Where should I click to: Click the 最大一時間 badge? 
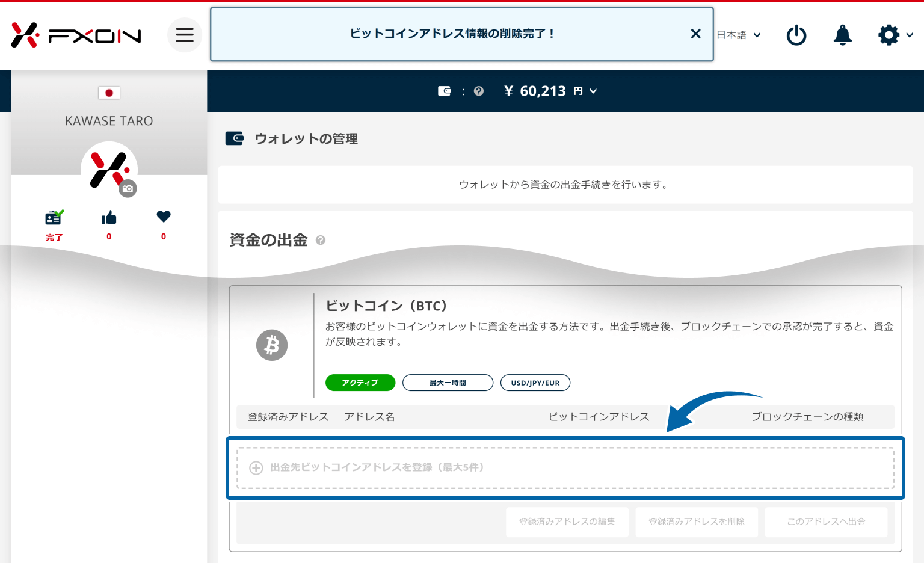[448, 383]
